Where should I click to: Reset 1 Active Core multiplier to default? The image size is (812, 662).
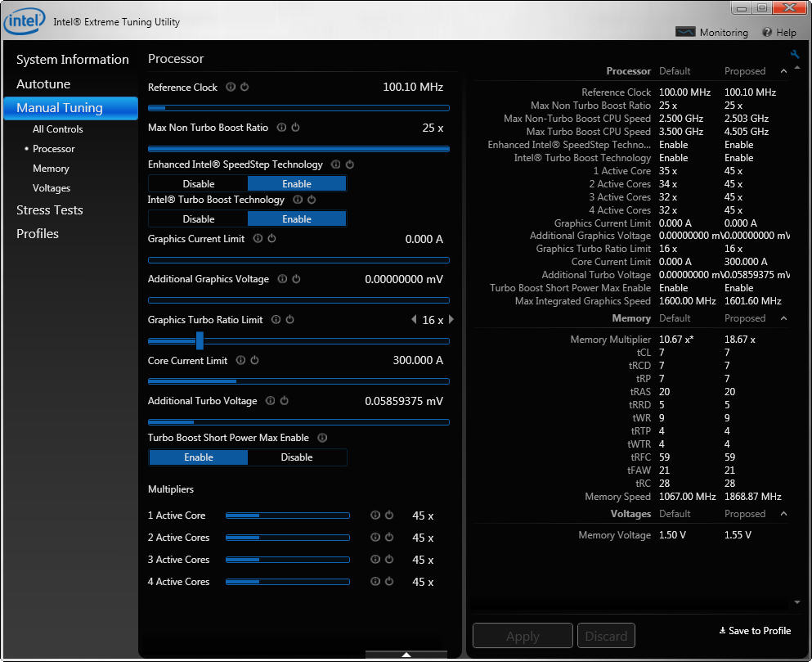click(389, 516)
